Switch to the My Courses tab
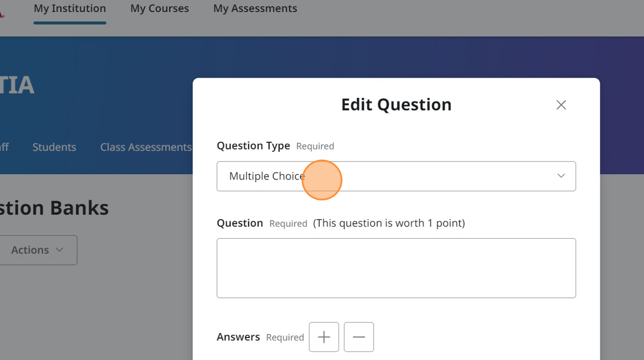The height and width of the screenshot is (360, 644). (x=159, y=9)
